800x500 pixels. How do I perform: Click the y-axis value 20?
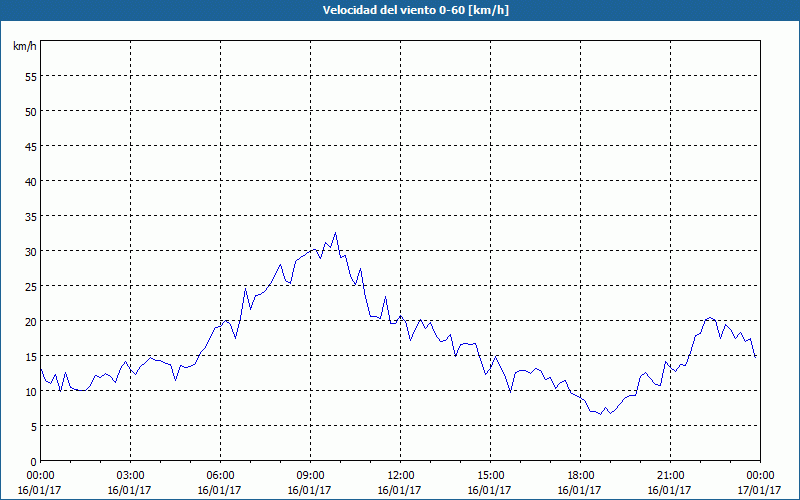point(31,321)
